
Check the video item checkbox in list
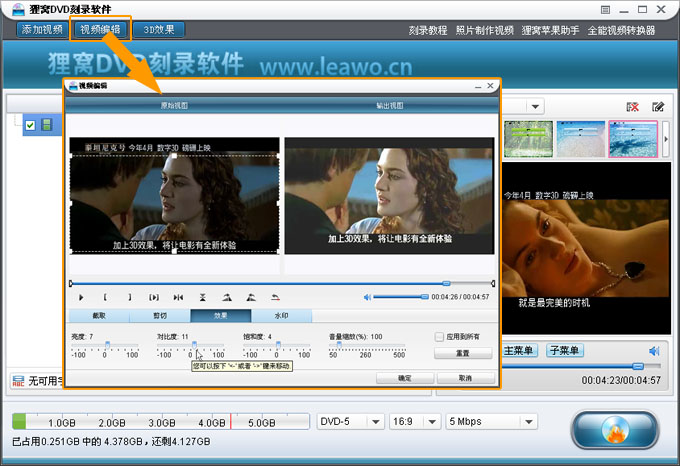[x=30, y=125]
